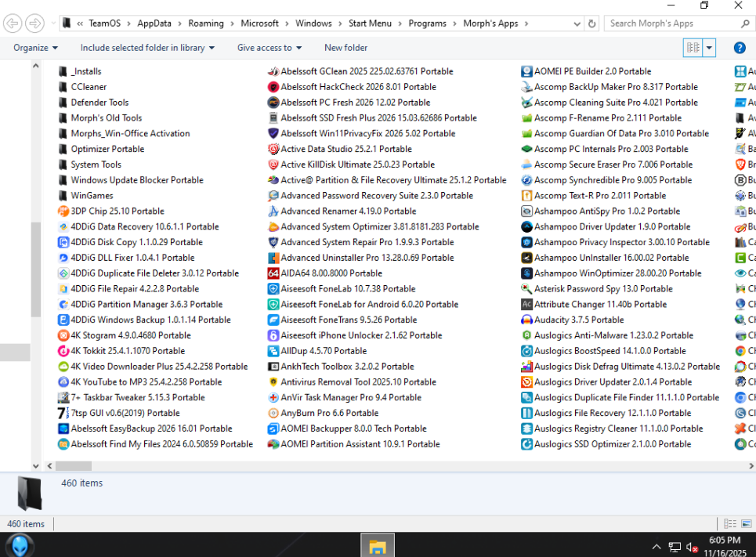Select Antivirus Removal Tool 2025.10 Portable
The image size is (756, 557).
tap(353, 382)
